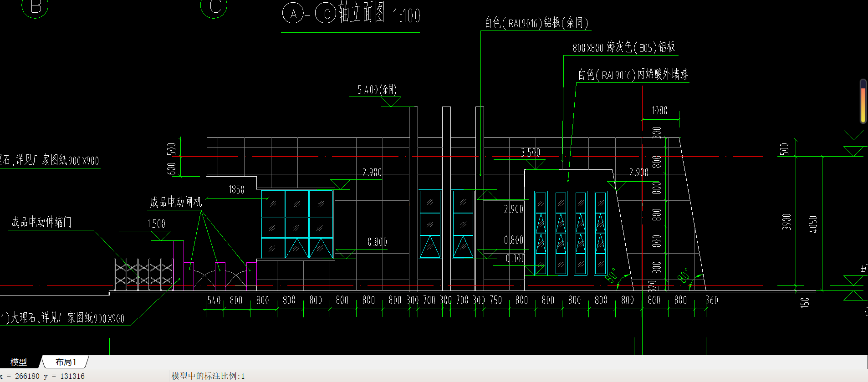Select the 1)大理石,详见厂家图纸900X900 note at the bottom

[62, 318]
